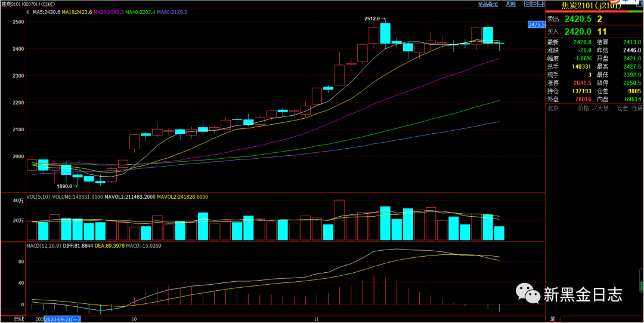Switch to the 笔 tick tab
The image size is (644, 323).
click(552, 319)
